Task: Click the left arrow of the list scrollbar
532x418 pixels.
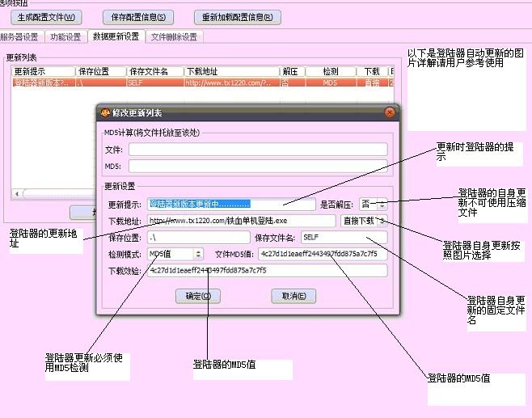Action: pyautogui.click(x=17, y=194)
